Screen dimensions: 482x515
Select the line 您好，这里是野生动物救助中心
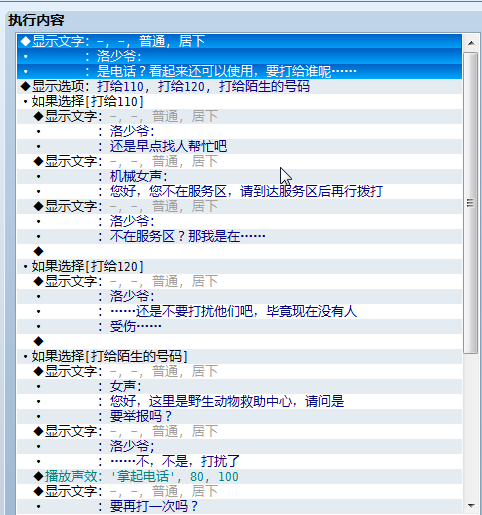click(239, 401)
